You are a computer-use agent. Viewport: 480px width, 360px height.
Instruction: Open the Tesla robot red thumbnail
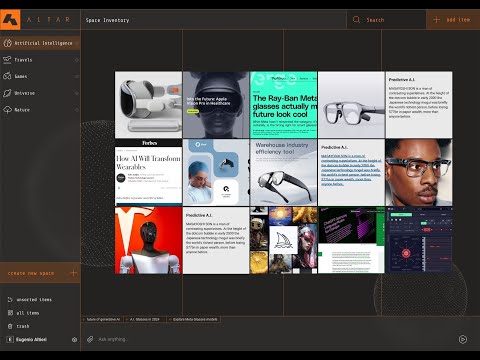[x=148, y=240]
